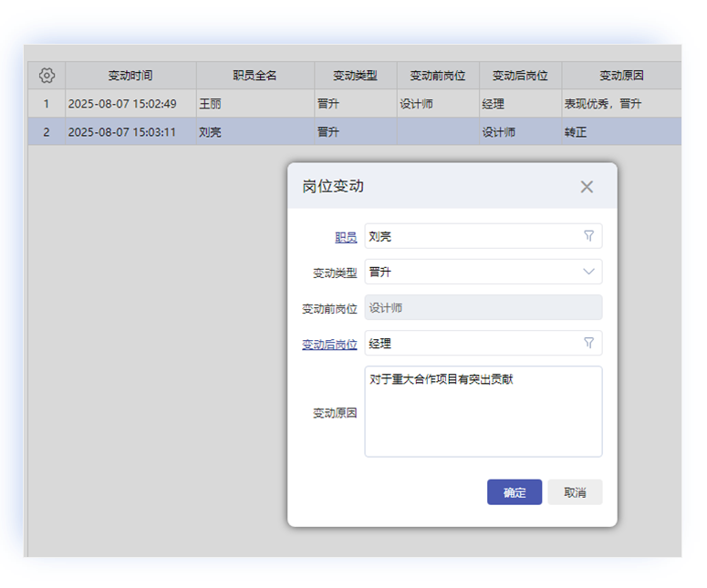This screenshot has height=588, width=707.
Task: Click the 职员全名 column header
Action: pos(255,76)
